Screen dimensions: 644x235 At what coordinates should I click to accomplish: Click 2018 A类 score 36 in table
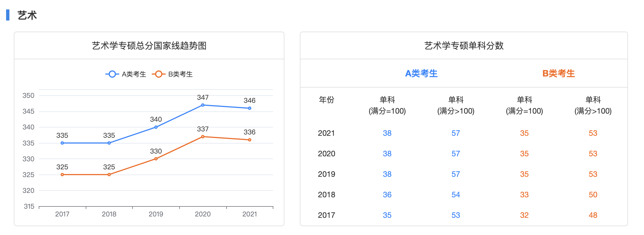point(387,195)
